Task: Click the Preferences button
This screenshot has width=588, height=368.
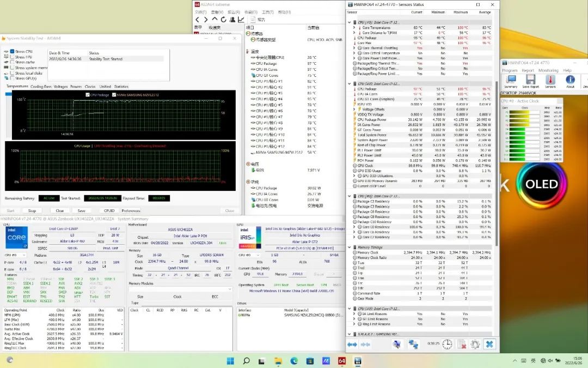Action: (131, 210)
